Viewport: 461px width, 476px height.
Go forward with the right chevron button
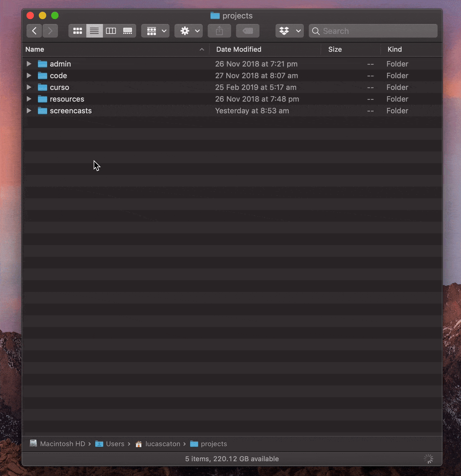click(50, 31)
